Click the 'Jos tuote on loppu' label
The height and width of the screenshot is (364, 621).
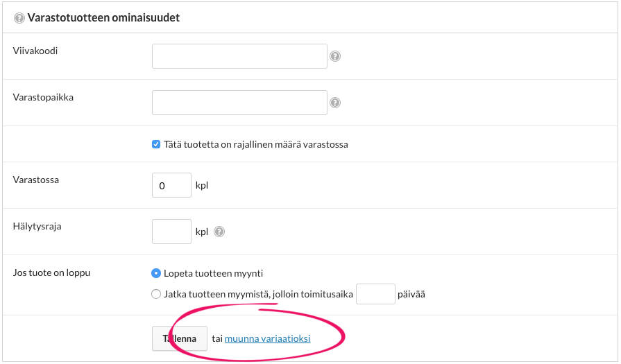[x=51, y=272]
